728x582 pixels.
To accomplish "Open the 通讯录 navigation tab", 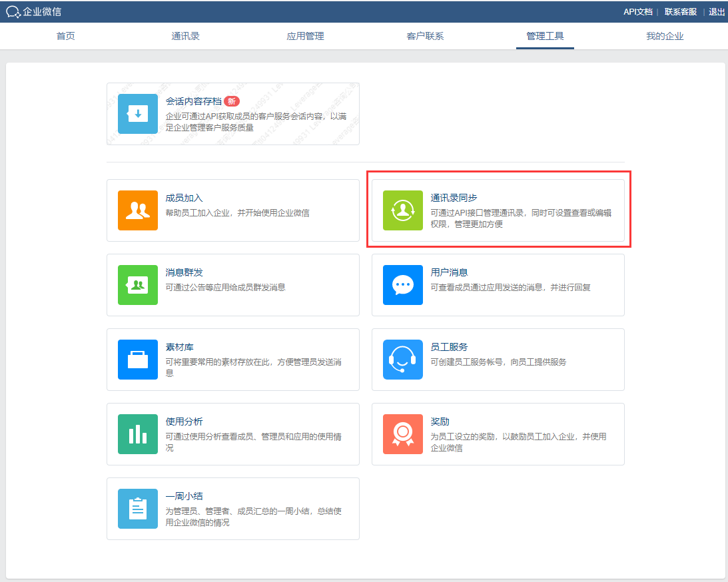I will pos(185,36).
